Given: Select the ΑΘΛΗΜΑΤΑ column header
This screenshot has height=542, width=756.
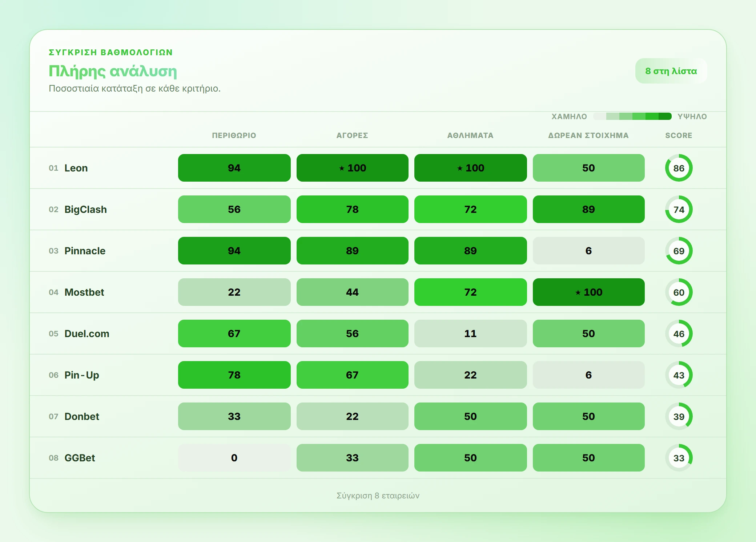Looking at the screenshot, I should tap(470, 135).
